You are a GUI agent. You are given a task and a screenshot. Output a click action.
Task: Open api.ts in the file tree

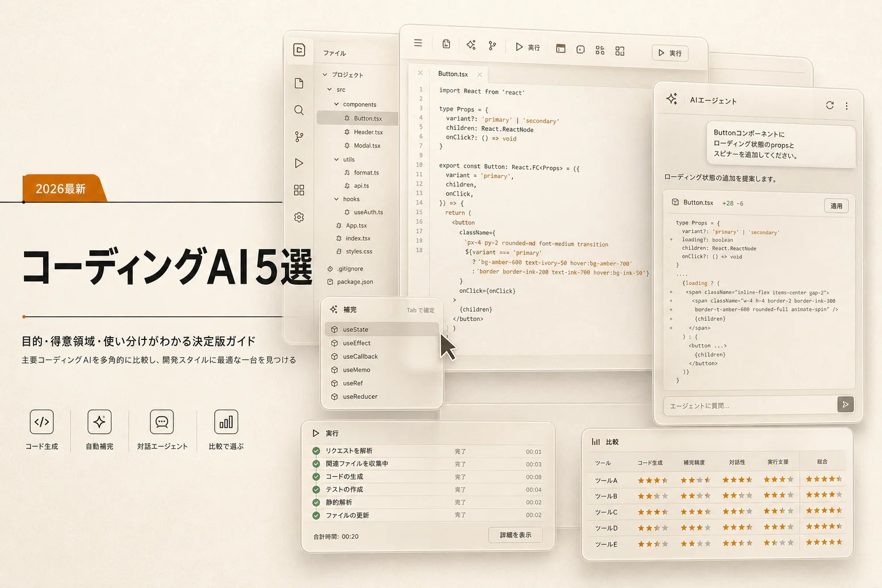(356, 186)
